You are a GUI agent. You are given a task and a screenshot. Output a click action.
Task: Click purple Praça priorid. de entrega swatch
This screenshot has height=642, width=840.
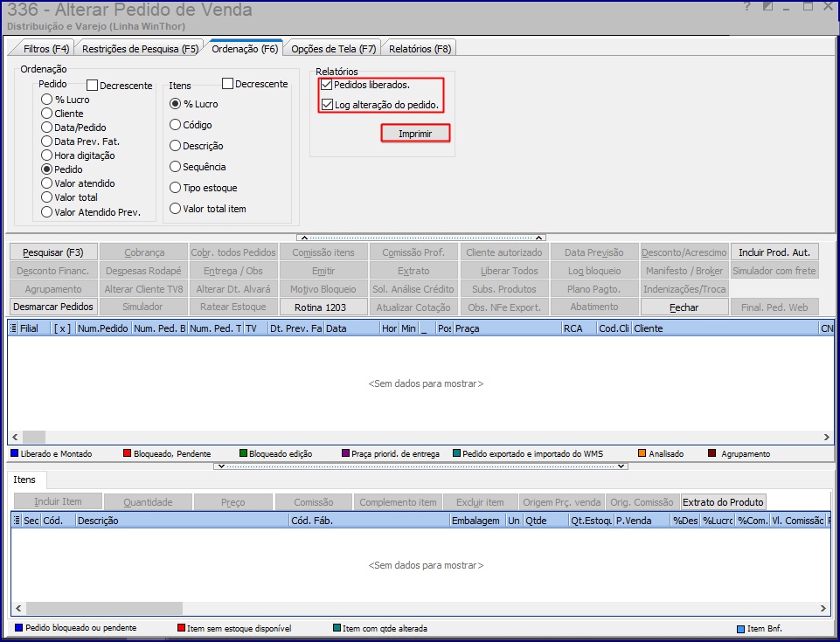coord(345,453)
